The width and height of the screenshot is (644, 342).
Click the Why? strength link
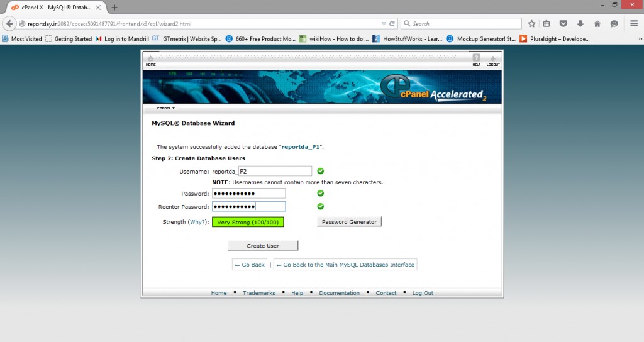[x=197, y=222]
